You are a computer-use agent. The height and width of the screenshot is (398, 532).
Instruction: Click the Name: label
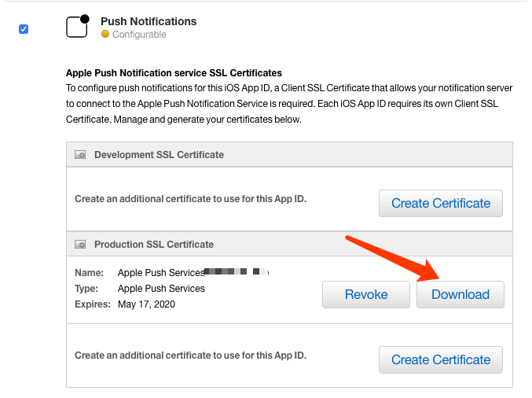point(90,273)
